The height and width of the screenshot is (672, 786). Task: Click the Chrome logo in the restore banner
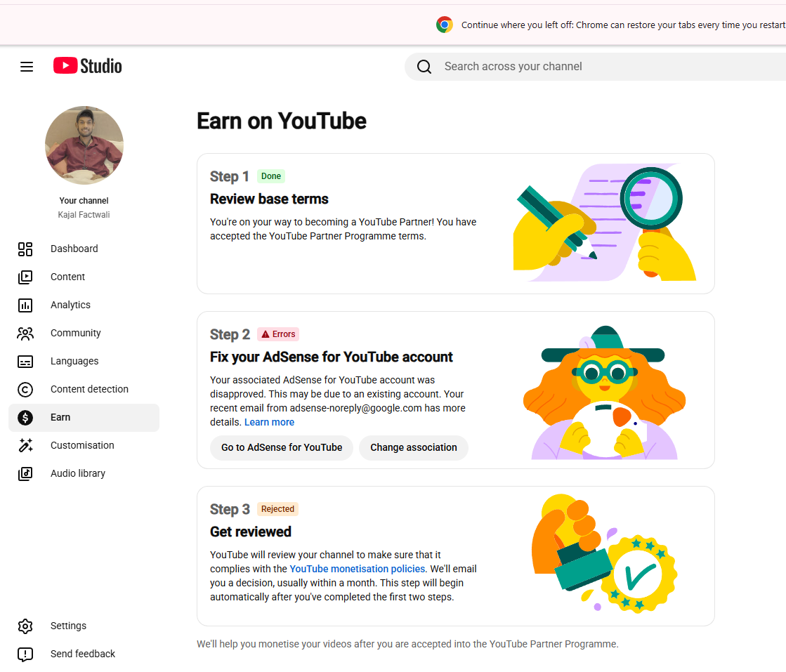pos(444,25)
